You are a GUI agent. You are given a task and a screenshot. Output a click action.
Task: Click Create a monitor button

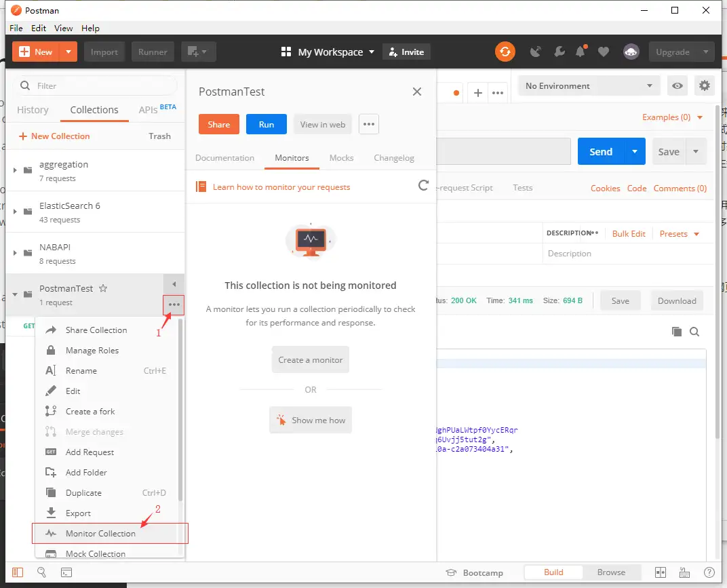311,360
